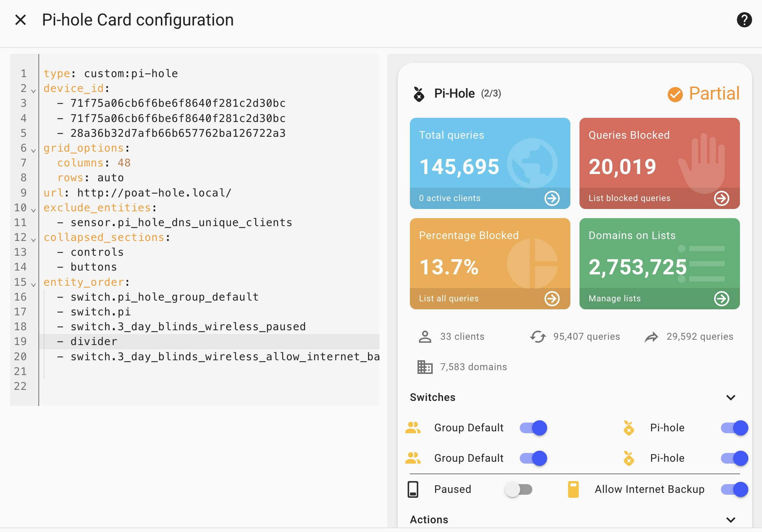
Task: Fold the entity_order block in editor
Action: (33, 285)
